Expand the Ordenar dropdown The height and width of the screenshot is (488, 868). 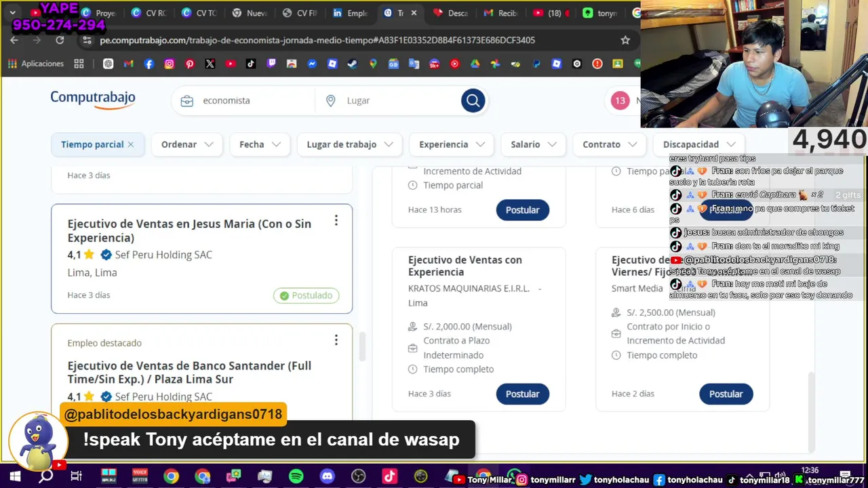pyautogui.click(x=187, y=144)
